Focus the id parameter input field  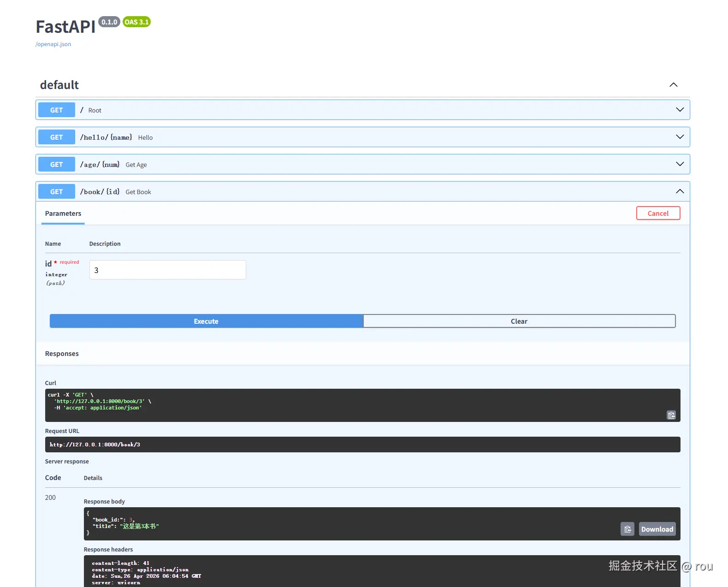[x=167, y=270]
